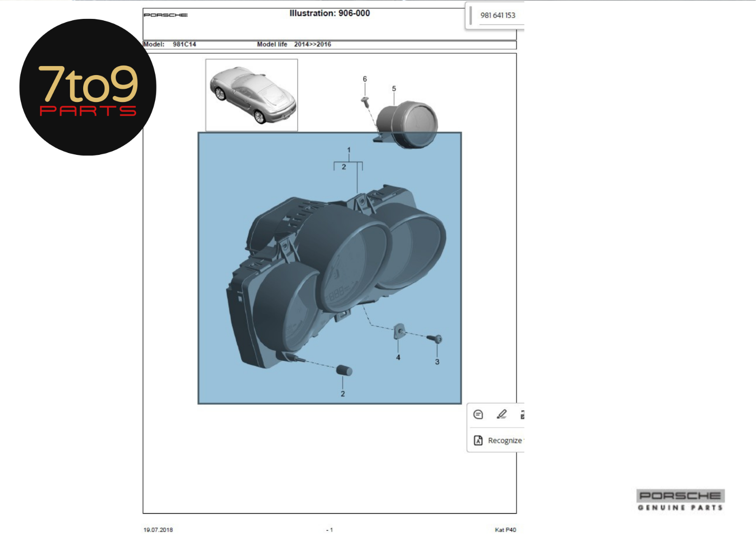
Task: Select part number 1 callout above the cluster
Action: click(x=349, y=150)
